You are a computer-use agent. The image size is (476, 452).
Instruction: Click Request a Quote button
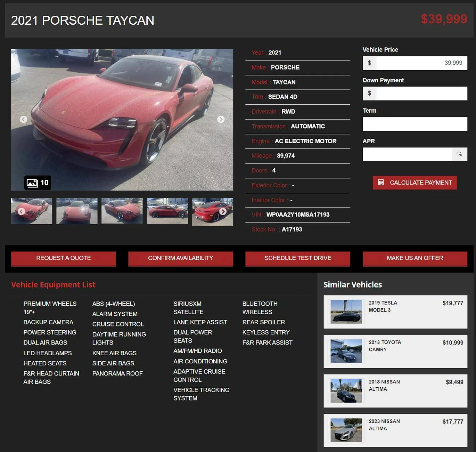[64, 258]
